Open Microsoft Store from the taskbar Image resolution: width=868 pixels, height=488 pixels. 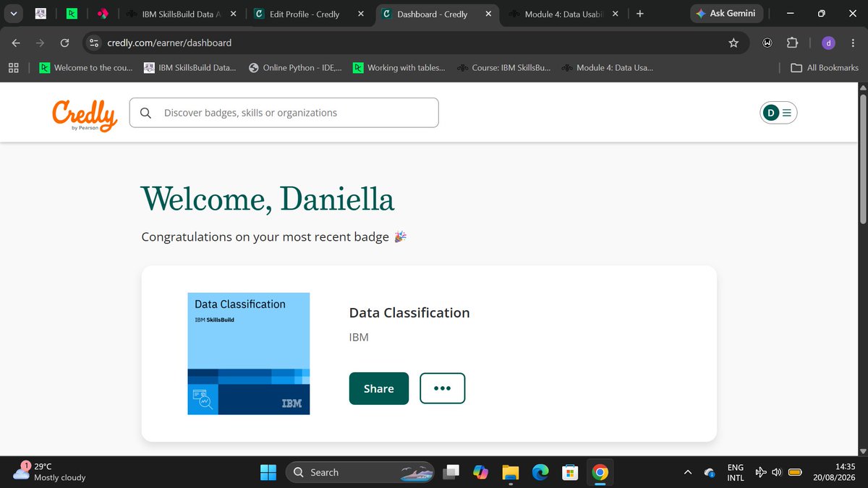pos(570,472)
